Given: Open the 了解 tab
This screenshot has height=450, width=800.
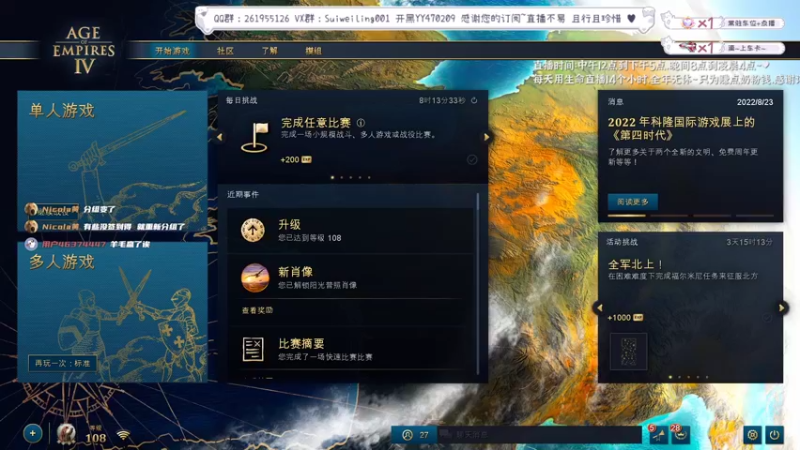Looking at the screenshot, I should [269, 51].
